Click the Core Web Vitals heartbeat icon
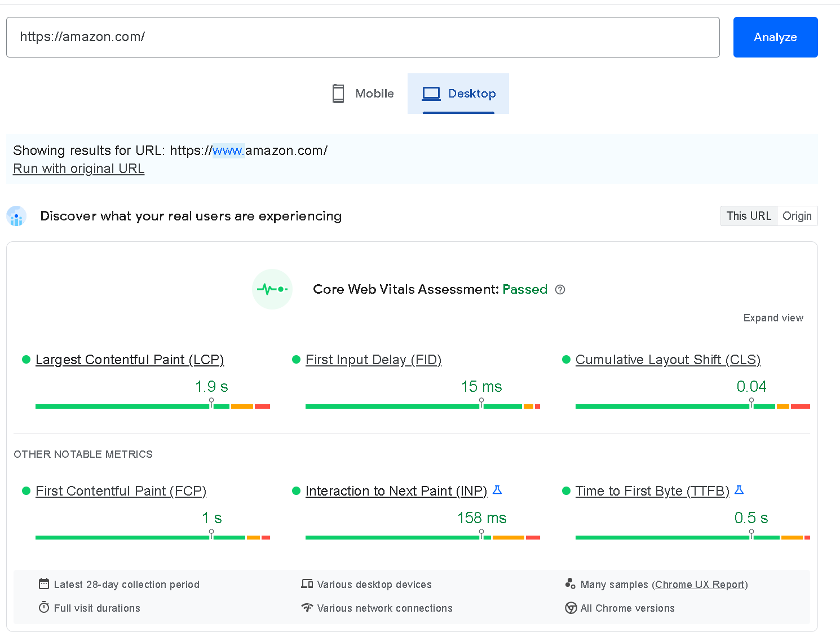Image resolution: width=840 pixels, height=632 pixels. click(272, 289)
